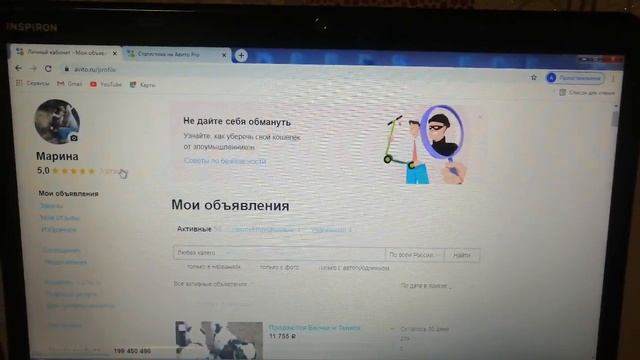640x360 pixels.
Task: Open the Советы по безопасности link
Action: point(225,161)
